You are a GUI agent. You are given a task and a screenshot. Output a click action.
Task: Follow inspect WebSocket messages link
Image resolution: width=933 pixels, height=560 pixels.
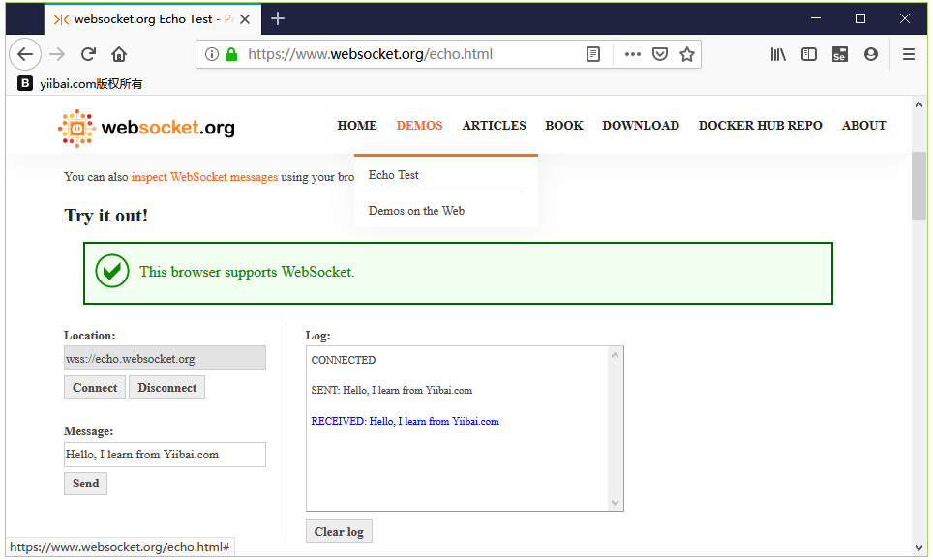pyautogui.click(x=204, y=177)
